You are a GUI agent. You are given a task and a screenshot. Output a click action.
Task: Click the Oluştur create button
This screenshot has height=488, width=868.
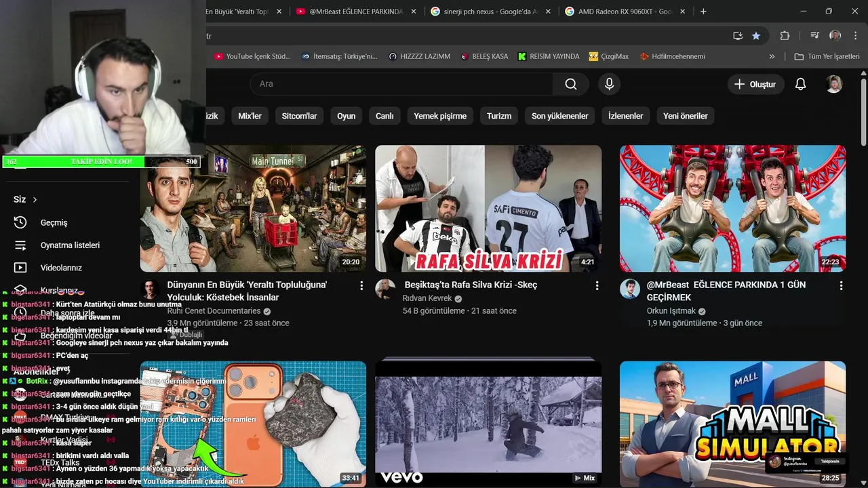[755, 84]
